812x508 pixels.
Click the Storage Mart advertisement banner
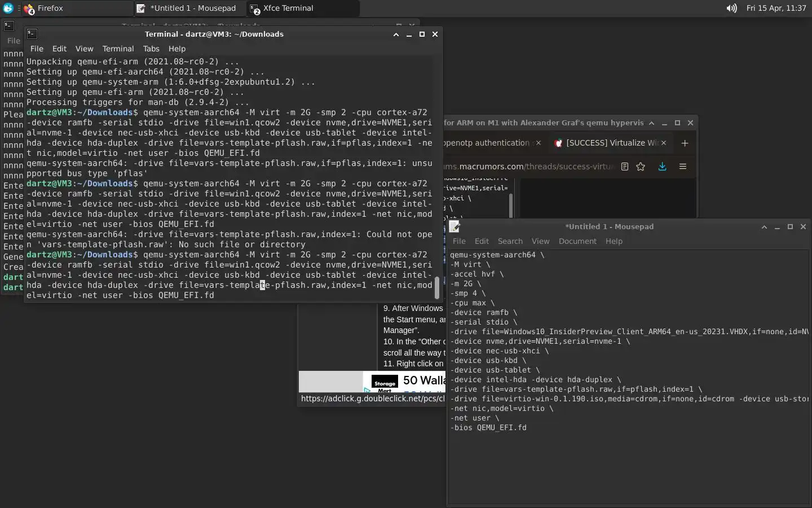(372, 382)
